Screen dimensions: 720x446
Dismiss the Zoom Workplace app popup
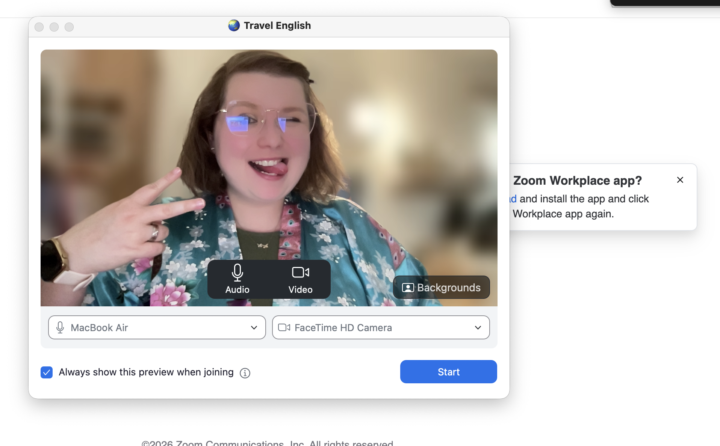click(x=680, y=180)
